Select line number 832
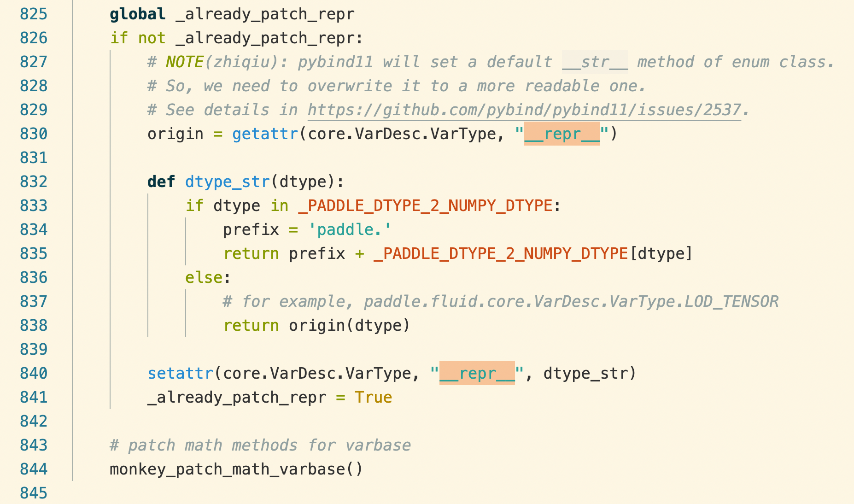The height and width of the screenshot is (504, 854). coord(34,182)
